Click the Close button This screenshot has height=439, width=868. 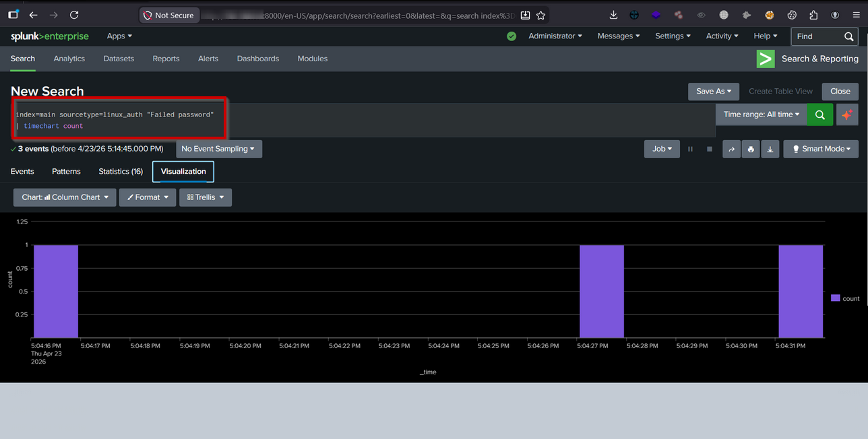(x=840, y=92)
